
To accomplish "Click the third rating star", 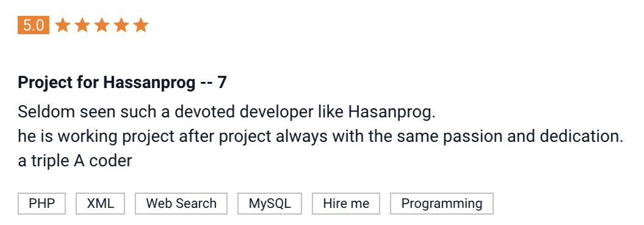I will 101,25.
